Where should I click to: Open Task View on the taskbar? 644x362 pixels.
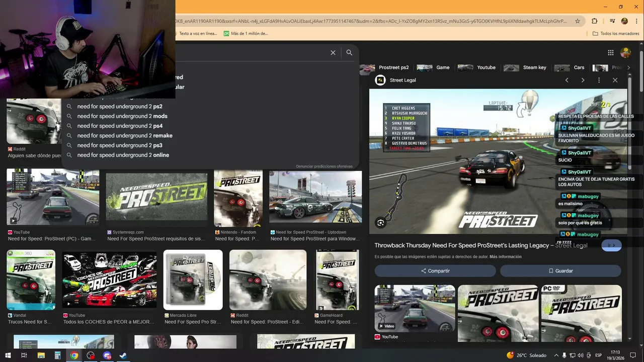click(24, 355)
